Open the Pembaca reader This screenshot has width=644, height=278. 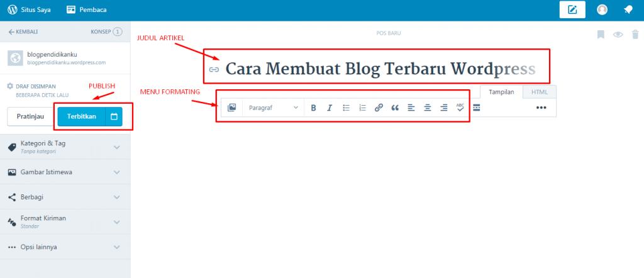click(x=86, y=10)
